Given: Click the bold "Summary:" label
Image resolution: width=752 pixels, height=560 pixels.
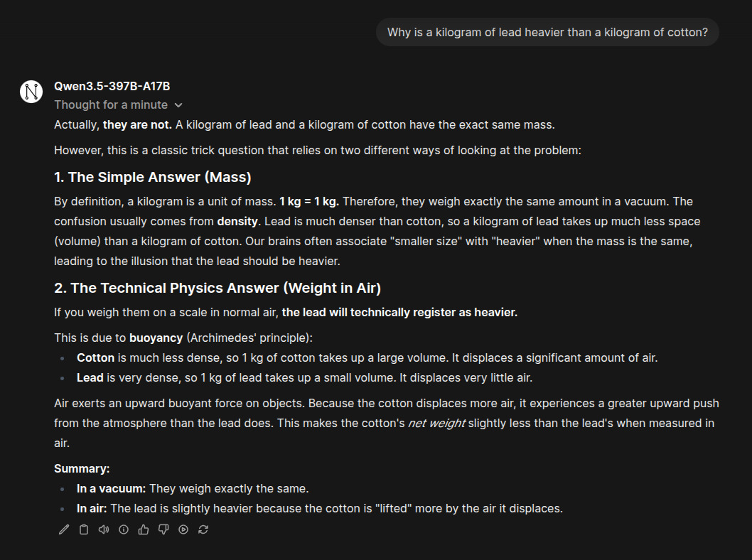Looking at the screenshot, I should [x=82, y=469].
